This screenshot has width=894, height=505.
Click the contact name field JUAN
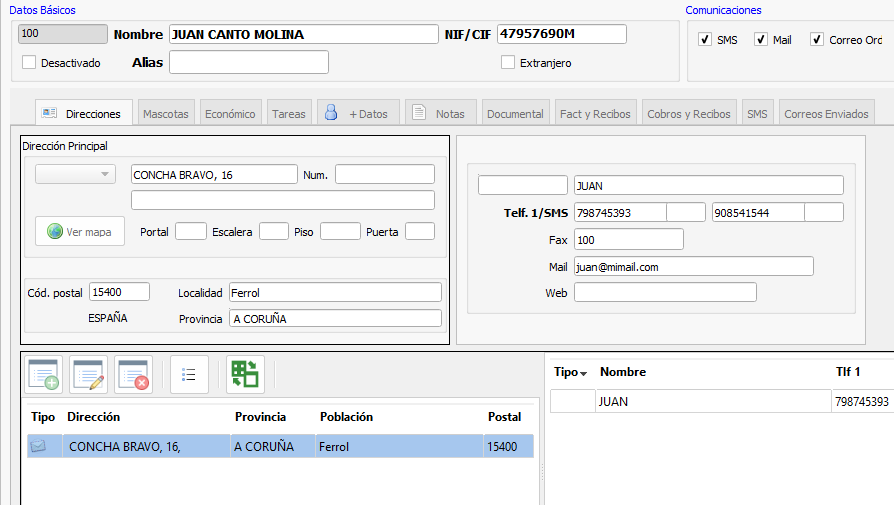pyautogui.click(x=709, y=185)
